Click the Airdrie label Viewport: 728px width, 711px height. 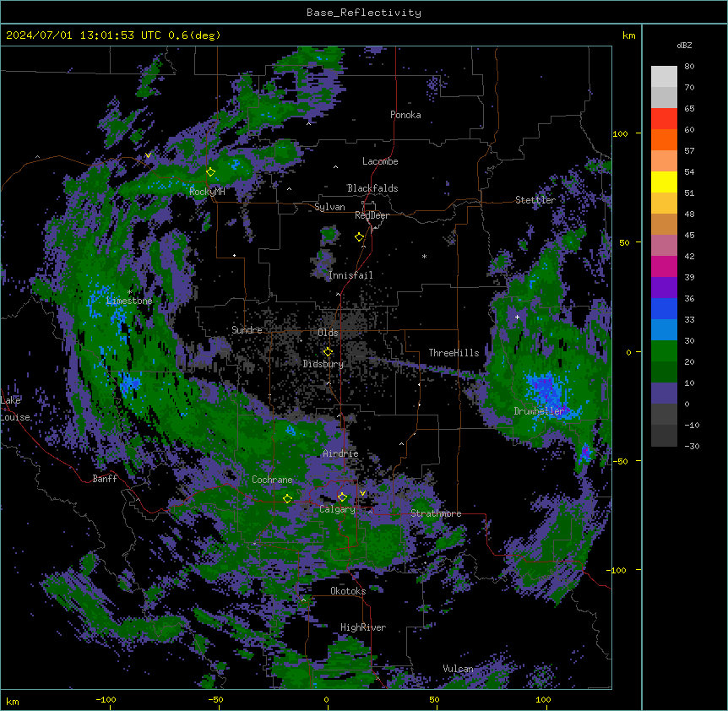tap(341, 453)
